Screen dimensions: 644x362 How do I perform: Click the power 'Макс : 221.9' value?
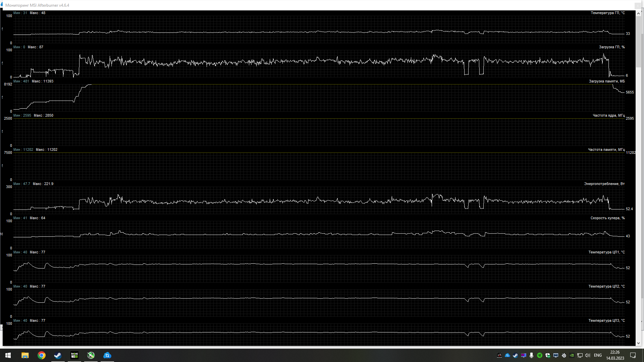pos(43,184)
